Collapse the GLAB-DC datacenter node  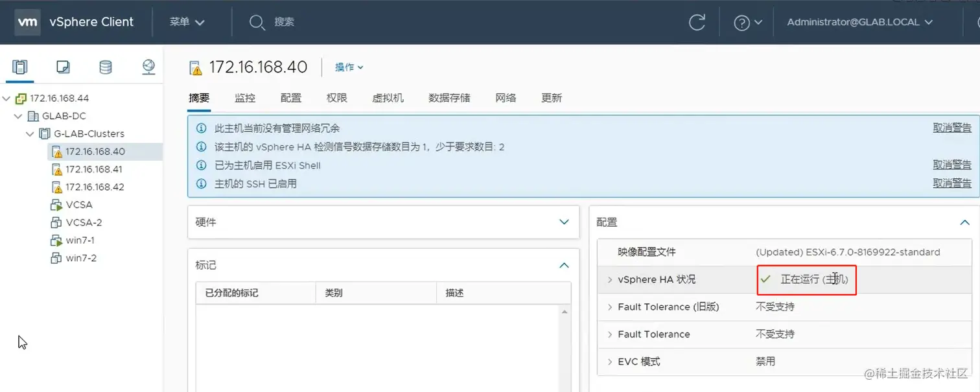[x=18, y=117]
